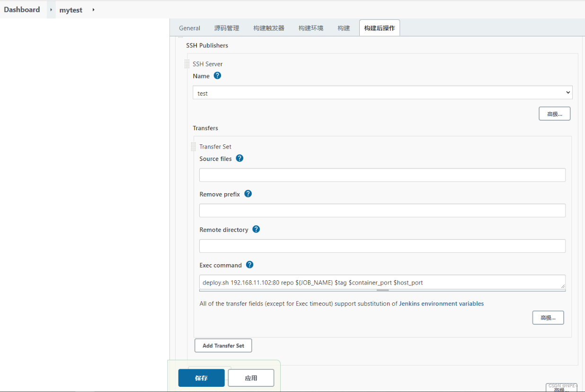This screenshot has height=392, width=585.
Task: Switch to the 源码管理 tab
Action: (x=227, y=28)
